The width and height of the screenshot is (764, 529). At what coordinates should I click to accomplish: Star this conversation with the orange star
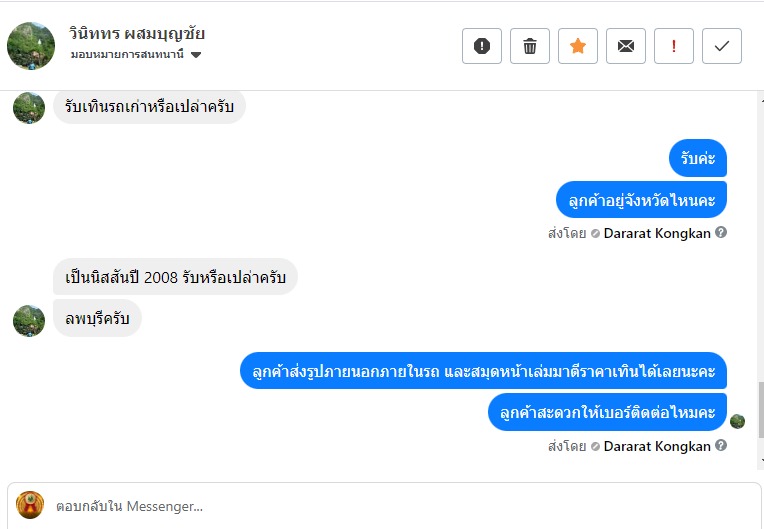click(578, 46)
